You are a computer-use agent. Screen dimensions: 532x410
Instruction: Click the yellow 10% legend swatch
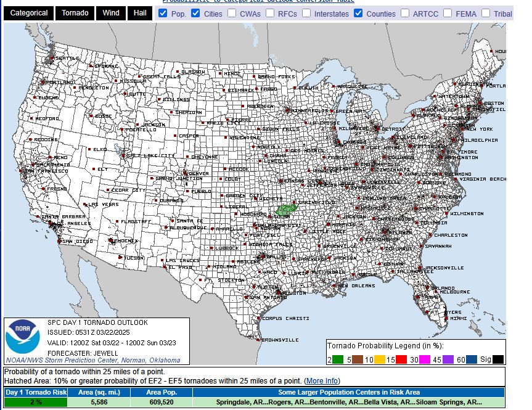(380, 359)
